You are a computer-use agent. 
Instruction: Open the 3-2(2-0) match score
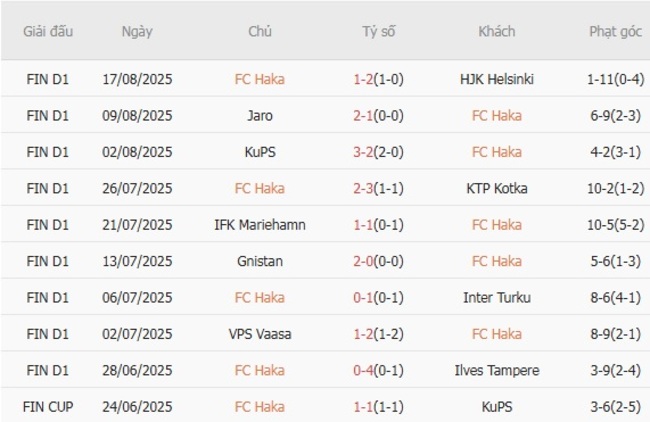[379, 152]
